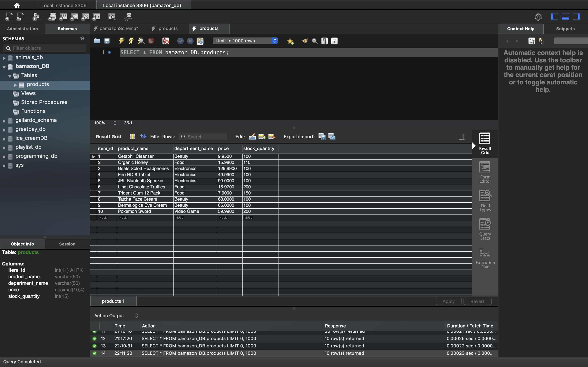
Task: Toggle the right sidebar panel visibility
Action: (576, 17)
